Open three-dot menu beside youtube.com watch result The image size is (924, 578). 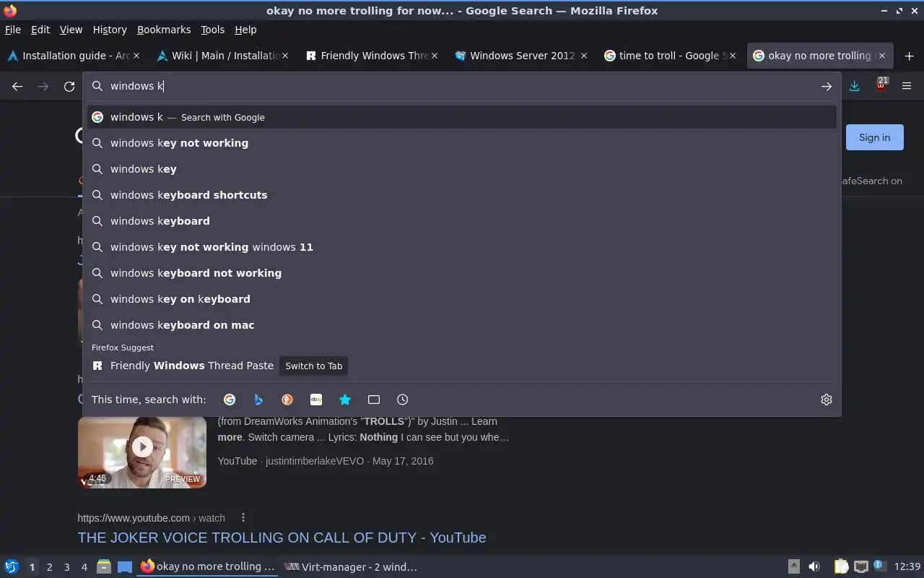243,517
